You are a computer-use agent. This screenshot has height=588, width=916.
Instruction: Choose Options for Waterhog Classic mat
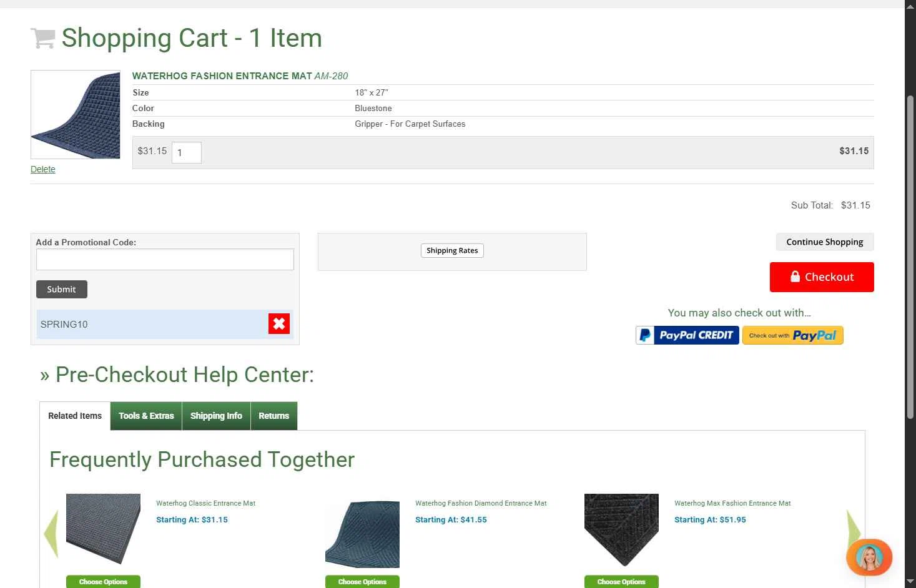pyautogui.click(x=103, y=582)
